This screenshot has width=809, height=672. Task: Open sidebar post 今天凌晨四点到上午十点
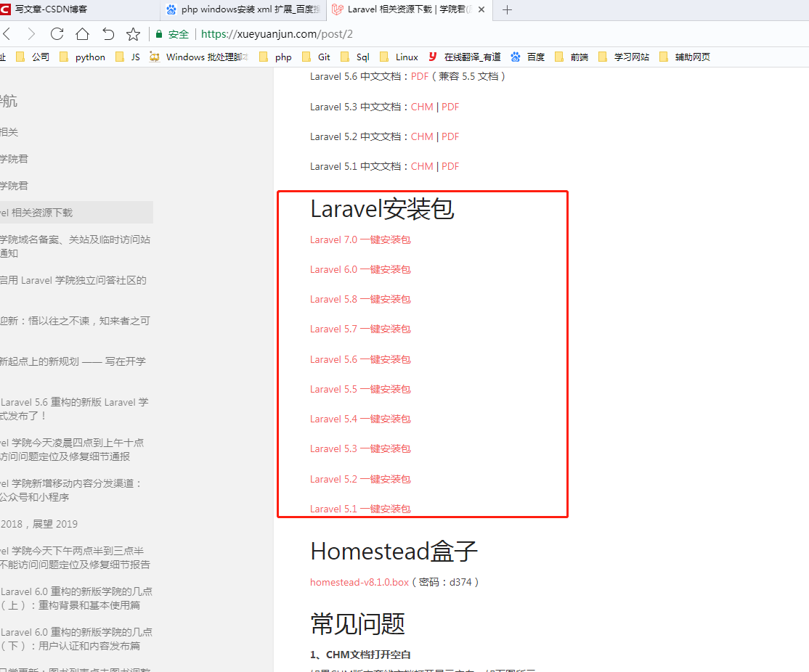[x=72, y=450]
